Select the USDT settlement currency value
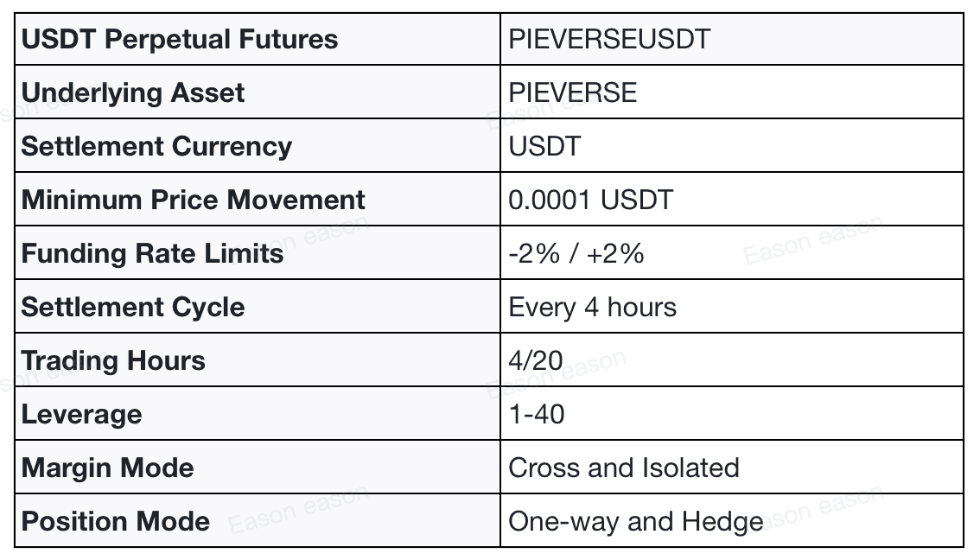 544,147
